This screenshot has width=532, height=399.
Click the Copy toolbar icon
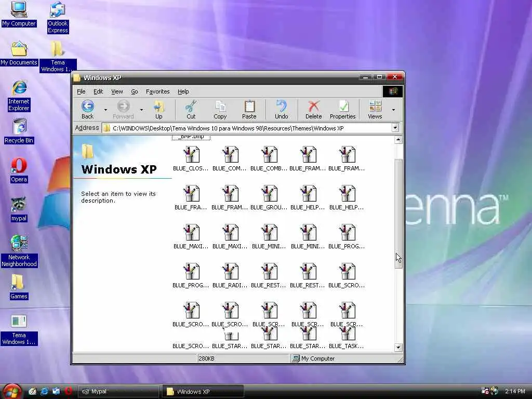220,109
